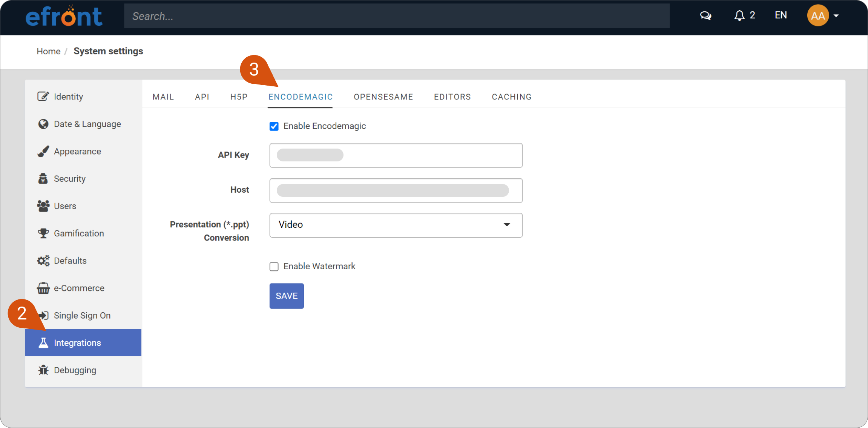
Task: Switch to the OPENSESAME tab
Action: click(383, 97)
